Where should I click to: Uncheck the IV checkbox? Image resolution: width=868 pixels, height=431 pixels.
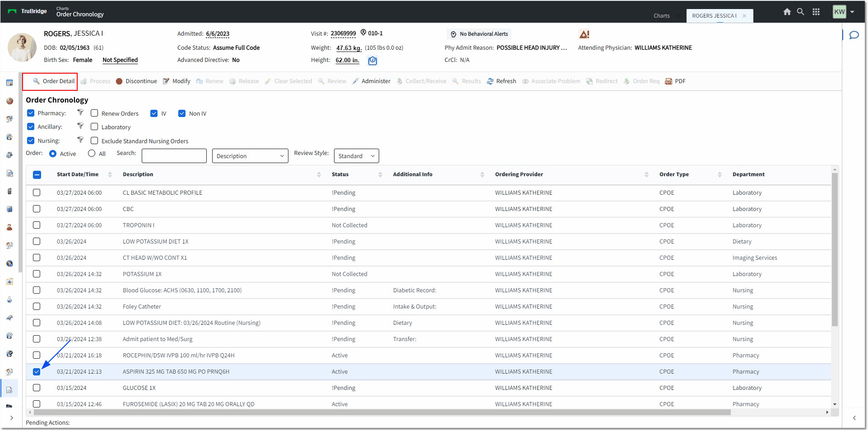pyautogui.click(x=154, y=113)
